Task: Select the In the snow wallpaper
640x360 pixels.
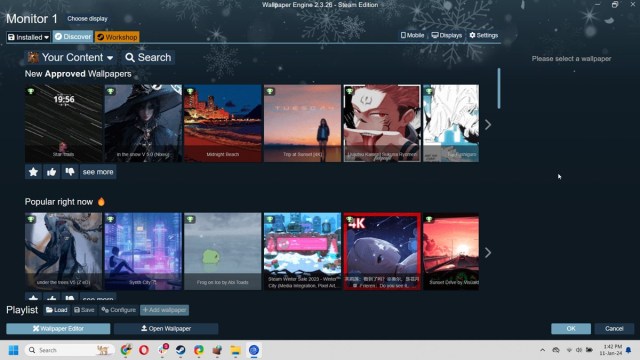Action: pos(143,123)
